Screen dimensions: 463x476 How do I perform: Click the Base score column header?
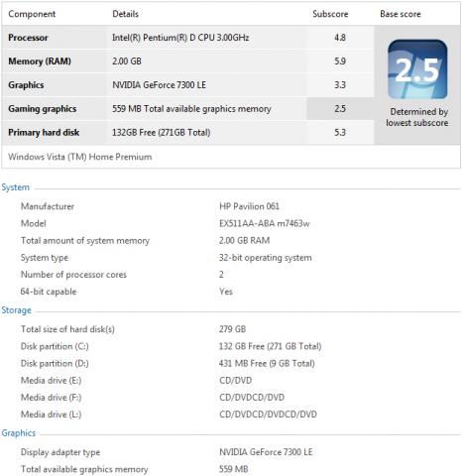point(401,14)
